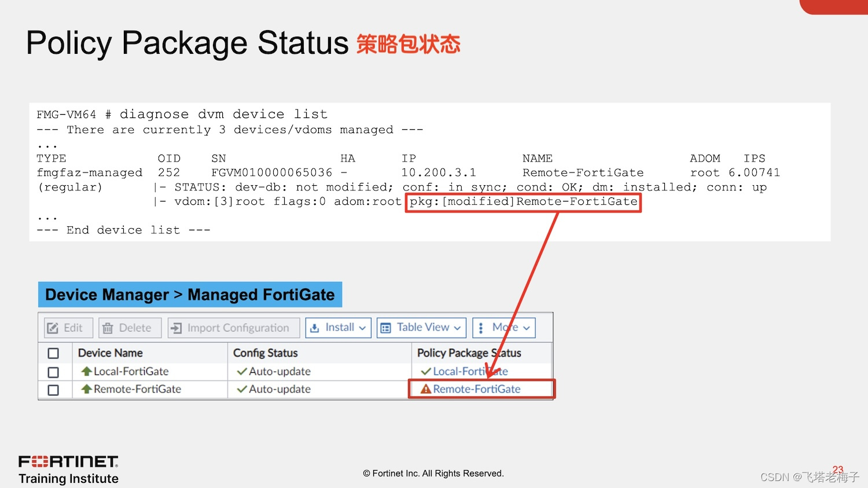Open the Install dropdown arrow
This screenshot has width=868, height=488.
pyautogui.click(x=362, y=328)
